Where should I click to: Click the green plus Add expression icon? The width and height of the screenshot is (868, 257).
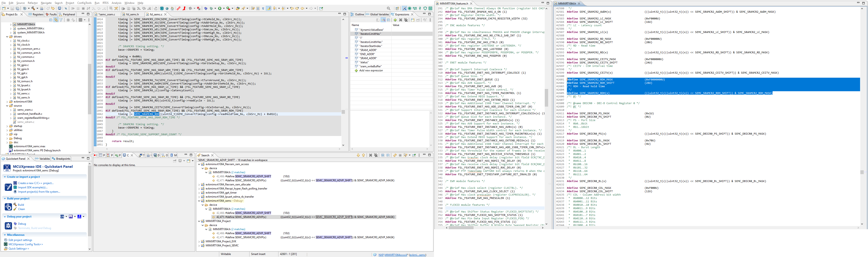point(395,20)
